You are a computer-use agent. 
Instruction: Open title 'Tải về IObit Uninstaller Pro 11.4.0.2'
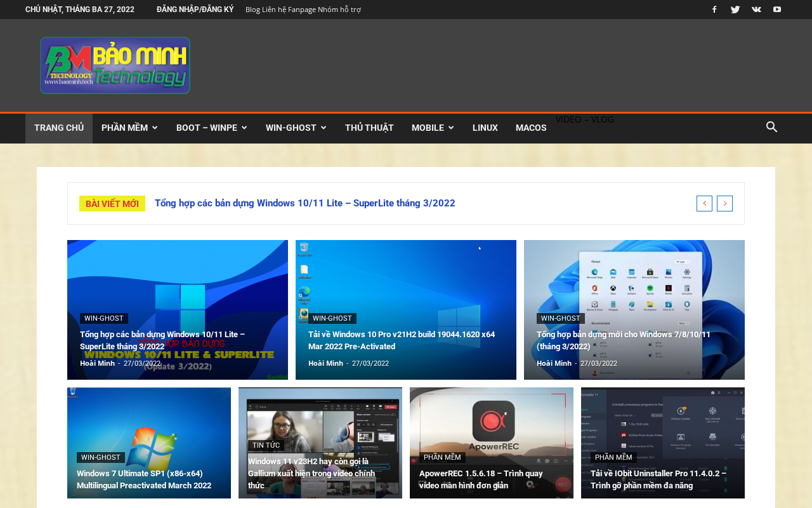pyautogui.click(x=658, y=479)
